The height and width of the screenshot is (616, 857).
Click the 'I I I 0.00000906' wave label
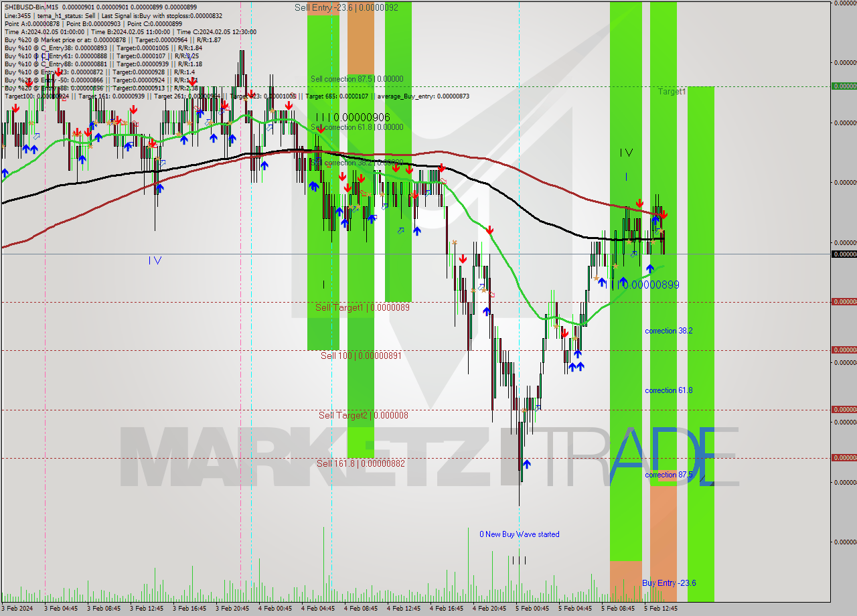pos(353,117)
